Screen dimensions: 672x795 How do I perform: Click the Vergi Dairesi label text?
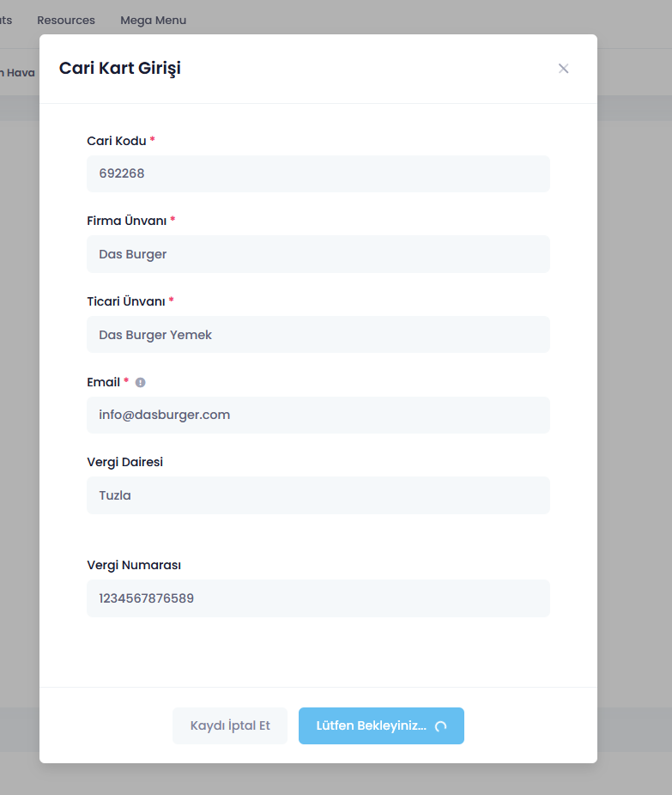(x=124, y=462)
